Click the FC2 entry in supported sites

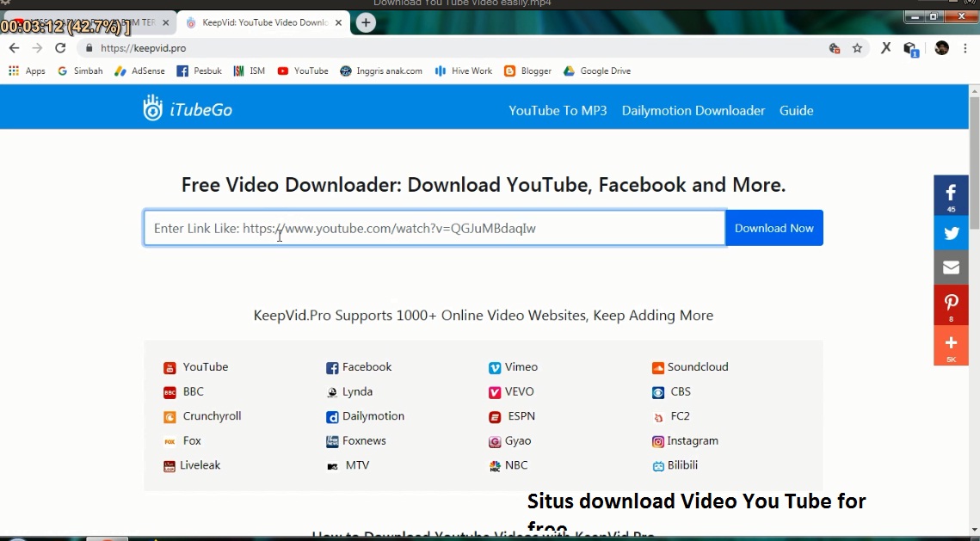[x=670, y=416]
